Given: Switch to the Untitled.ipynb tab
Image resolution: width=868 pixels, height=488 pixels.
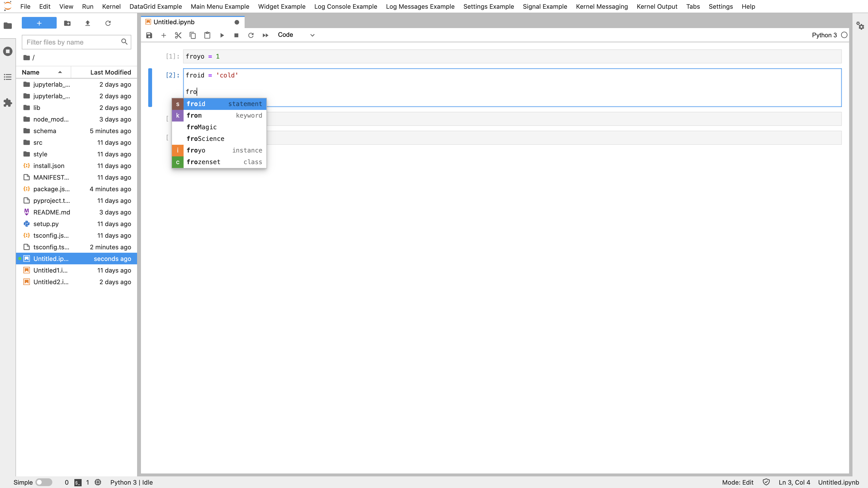Looking at the screenshot, I should (174, 22).
